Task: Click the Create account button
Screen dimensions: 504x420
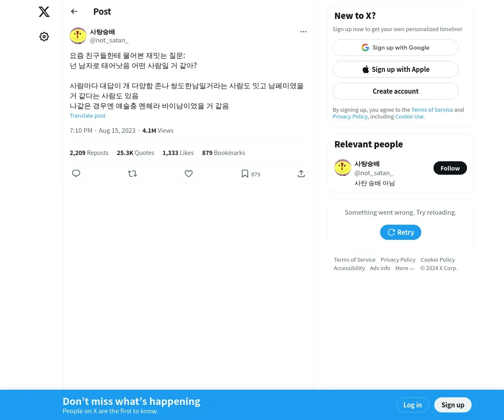Action: [396, 91]
